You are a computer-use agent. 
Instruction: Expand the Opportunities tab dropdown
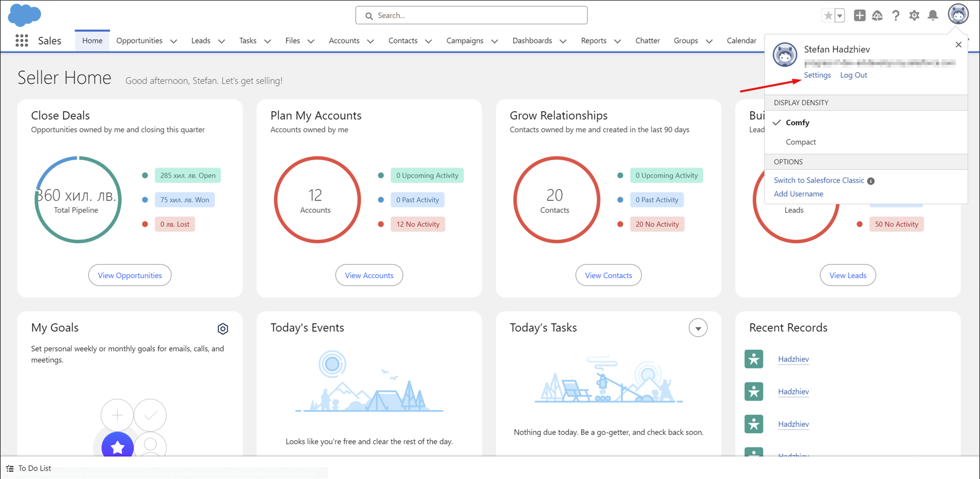coord(174,41)
